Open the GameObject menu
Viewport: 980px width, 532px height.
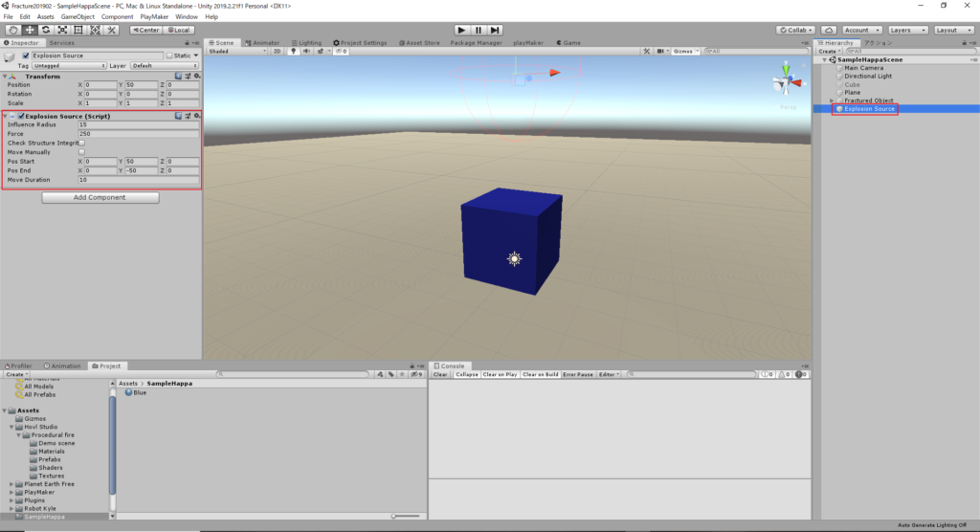78,17
